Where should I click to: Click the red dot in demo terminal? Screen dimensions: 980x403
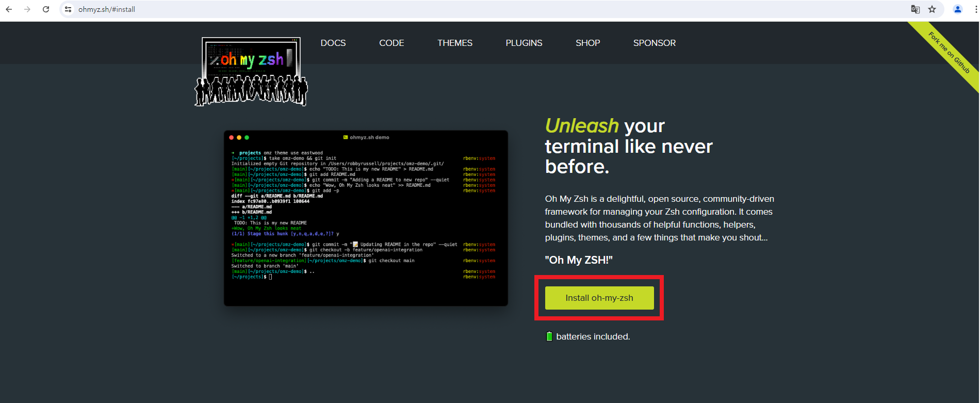coord(232,138)
